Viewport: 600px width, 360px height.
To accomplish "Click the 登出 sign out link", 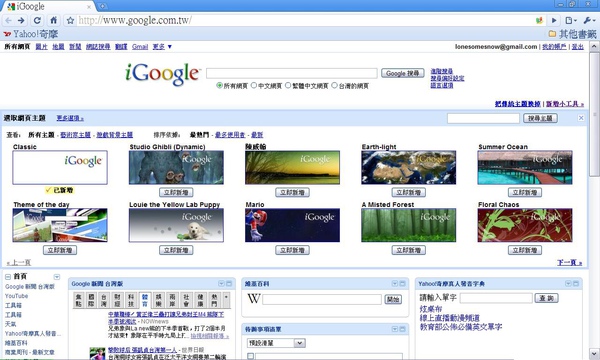I will coord(577,47).
